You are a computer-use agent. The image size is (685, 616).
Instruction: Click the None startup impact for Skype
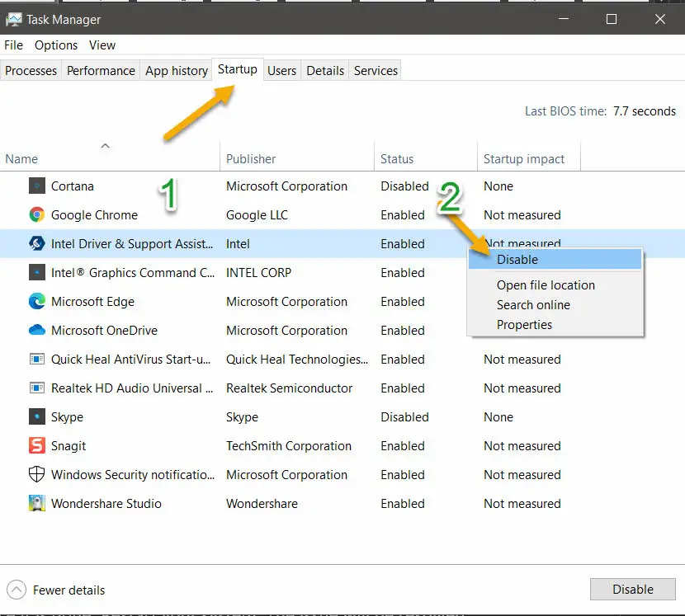(x=498, y=417)
